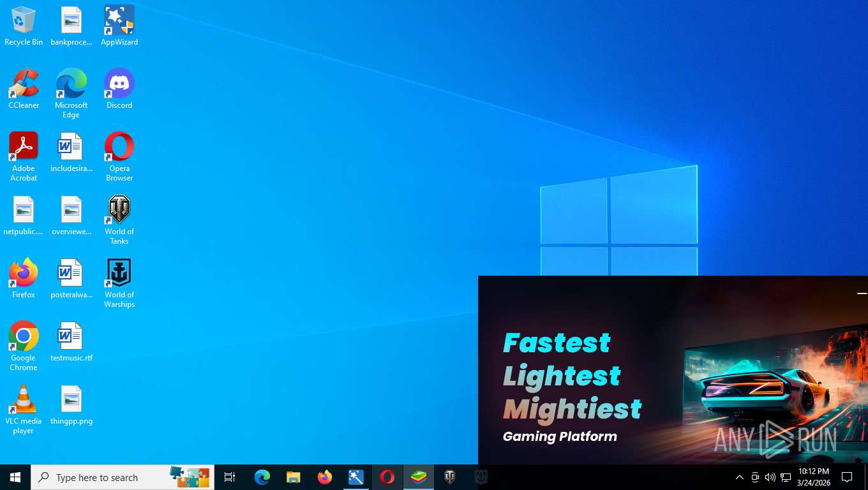Screen dimensions: 868x490
Task: Select the posteralwa... Word document on the desktop
Action: (x=71, y=279)
